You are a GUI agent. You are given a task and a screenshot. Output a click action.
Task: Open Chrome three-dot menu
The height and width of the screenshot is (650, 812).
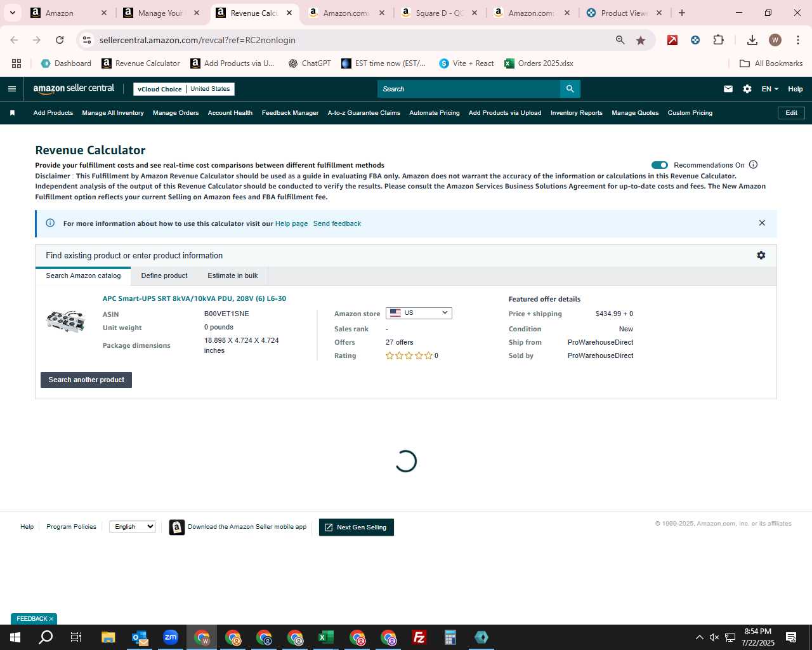pos(797,40)
